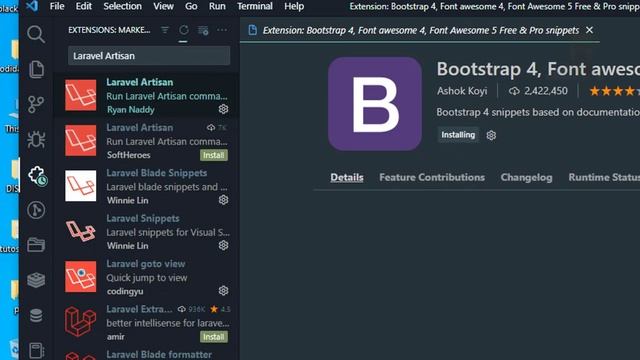Refresh the extensions list

pos(184,30)
